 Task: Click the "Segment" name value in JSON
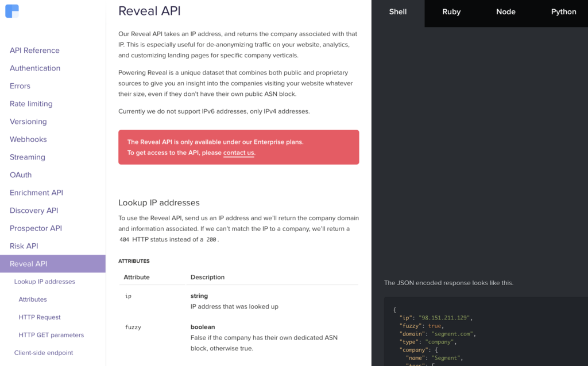(x=446, y=358)
